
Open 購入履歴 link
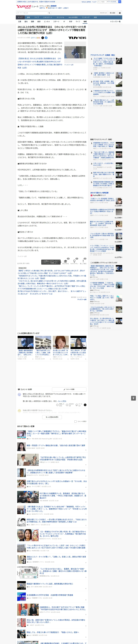tap(112, 13)
